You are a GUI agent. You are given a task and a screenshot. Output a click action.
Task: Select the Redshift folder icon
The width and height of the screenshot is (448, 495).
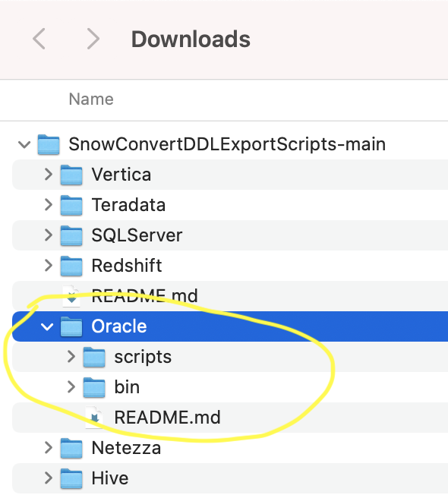71,266
